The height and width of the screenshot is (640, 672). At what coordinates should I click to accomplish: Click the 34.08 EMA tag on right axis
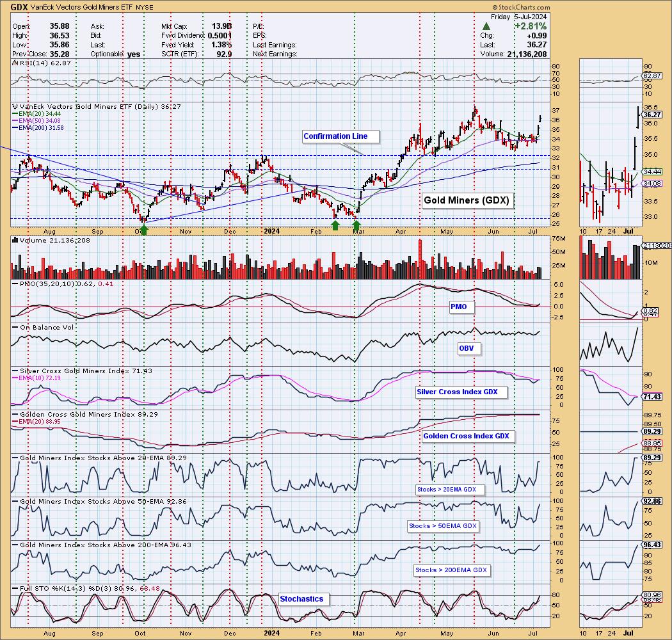coord(652,184)
